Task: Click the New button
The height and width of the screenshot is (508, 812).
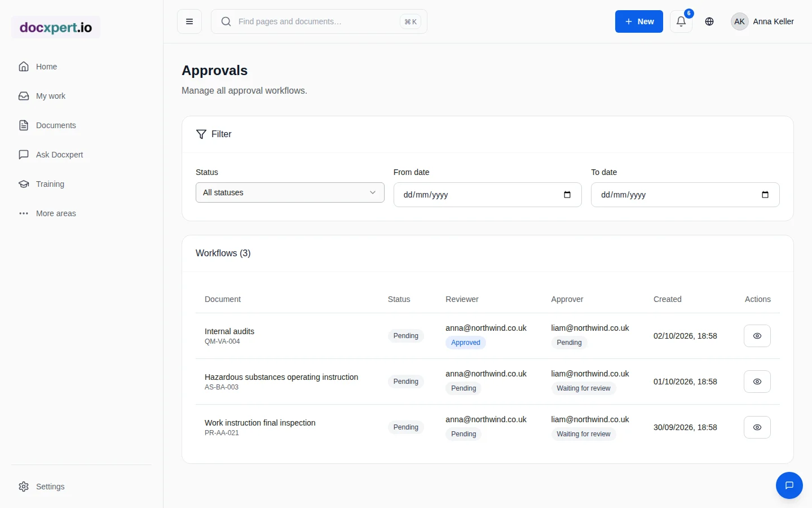Action: coord(639,21)
